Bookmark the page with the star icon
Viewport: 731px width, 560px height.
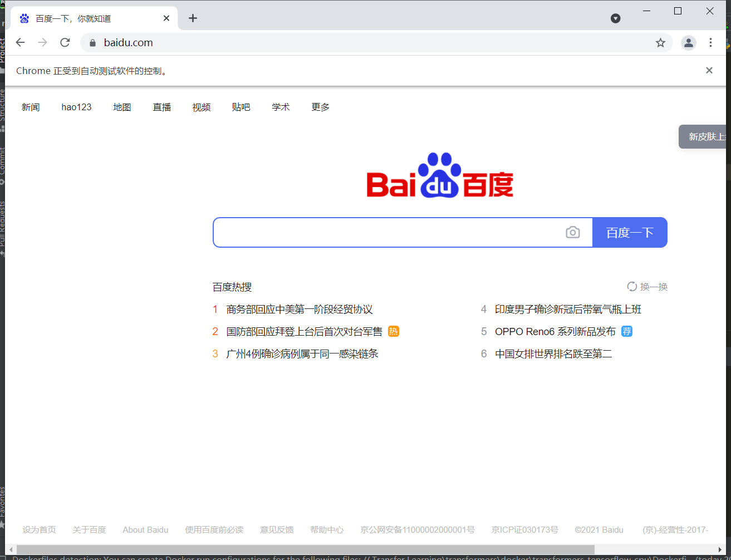[x=660, y=42]
